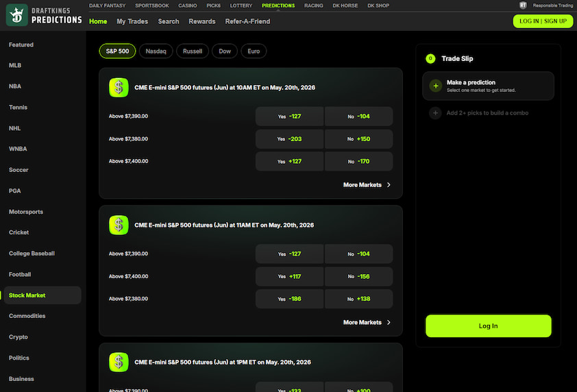Switch to Lottery product
Screen dimensions: 577x392
click(241, 5)
